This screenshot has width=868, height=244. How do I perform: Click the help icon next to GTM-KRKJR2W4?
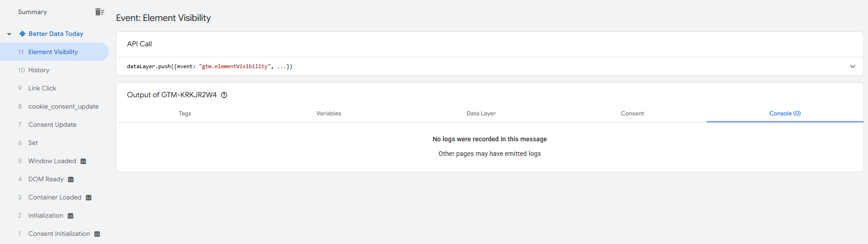[224, 95]
